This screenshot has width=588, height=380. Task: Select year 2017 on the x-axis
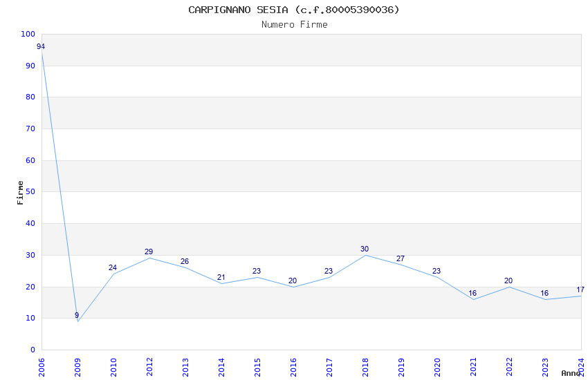pyautogui.click(x=329, y=368)
